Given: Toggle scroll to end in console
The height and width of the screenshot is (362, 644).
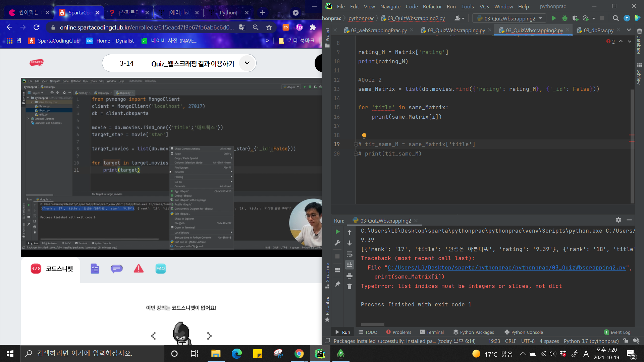Looking at the screenshot, I should (x=349, y=265).
